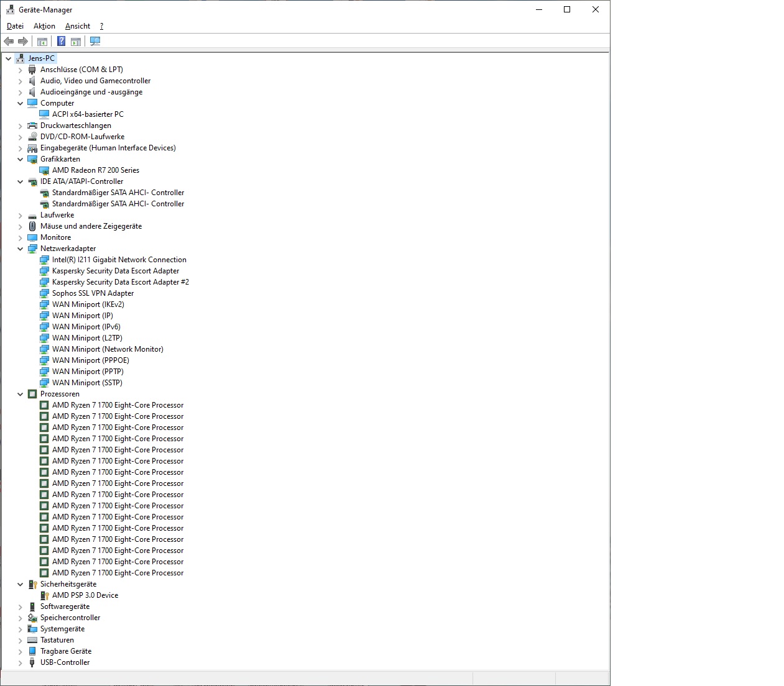The width and height of the screenshot is (784, 686).
Task: Click the USB-Controller label
Action: pyautogui.click(x=65, y=662)
